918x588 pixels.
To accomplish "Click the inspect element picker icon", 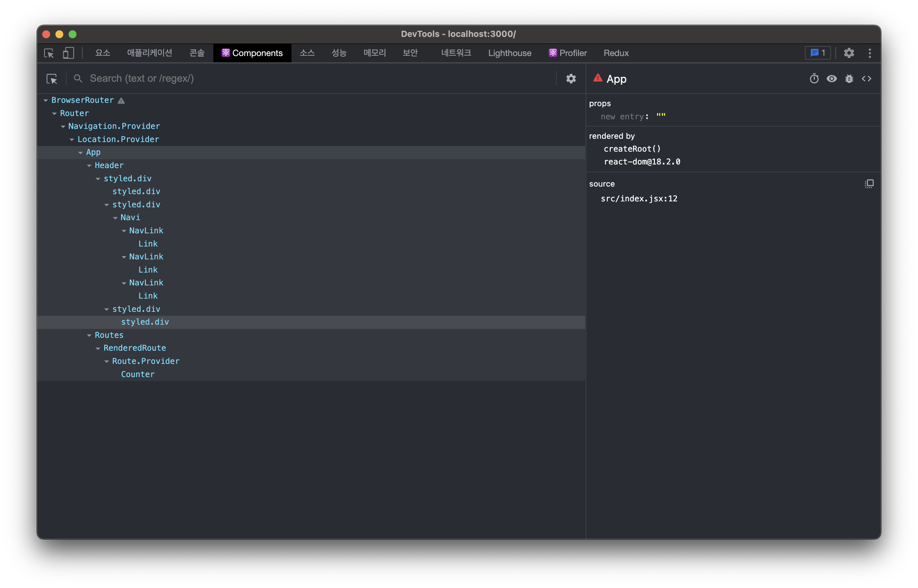I will click(49, 53).
